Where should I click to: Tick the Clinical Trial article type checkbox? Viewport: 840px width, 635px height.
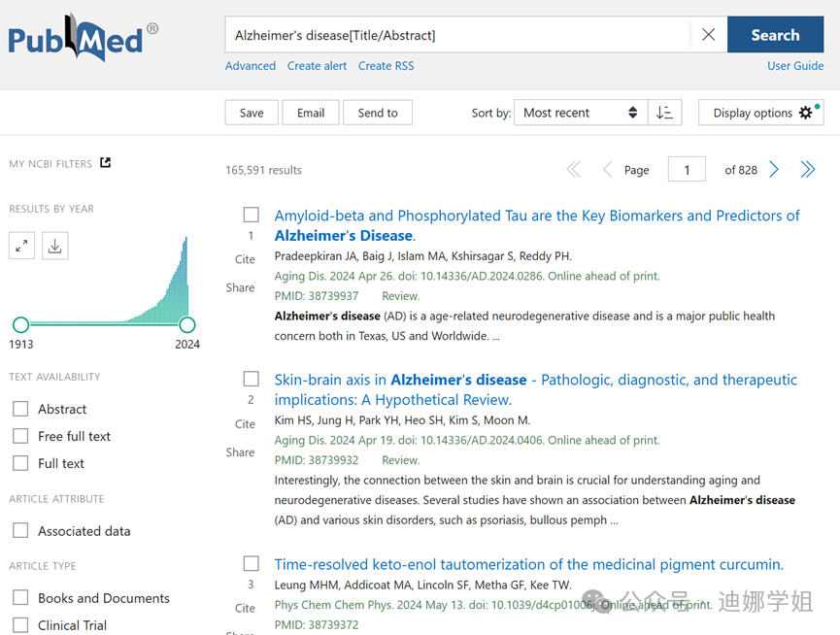20,625
